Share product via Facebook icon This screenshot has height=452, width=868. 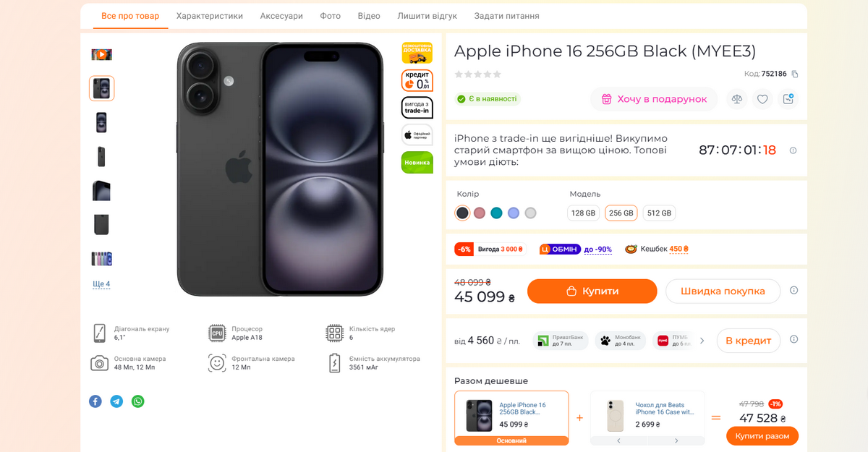coord(95,401)
